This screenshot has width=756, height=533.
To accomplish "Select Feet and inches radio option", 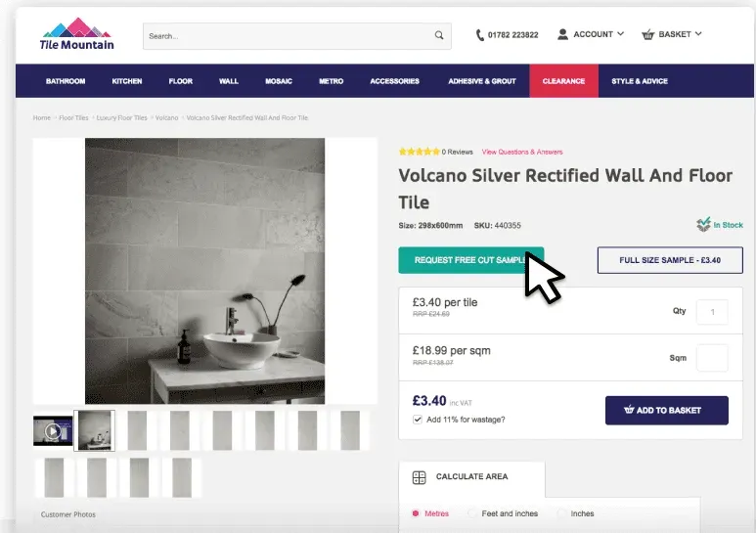I will coord(473,513).
